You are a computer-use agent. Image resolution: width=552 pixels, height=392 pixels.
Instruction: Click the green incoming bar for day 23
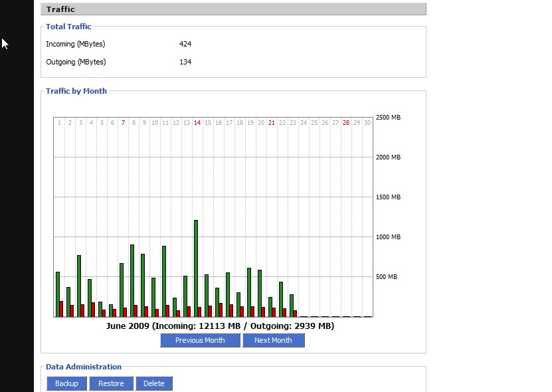[x=292, y=306]
